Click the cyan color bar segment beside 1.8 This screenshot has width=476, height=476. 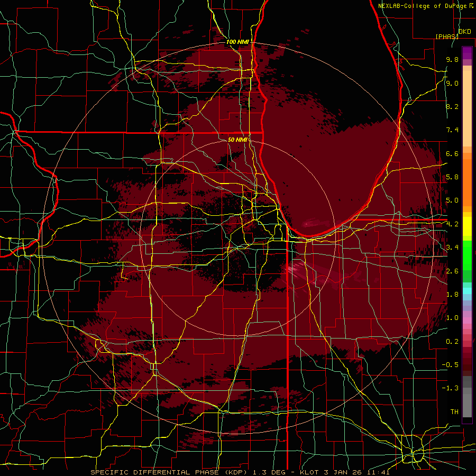coord(467,291)
